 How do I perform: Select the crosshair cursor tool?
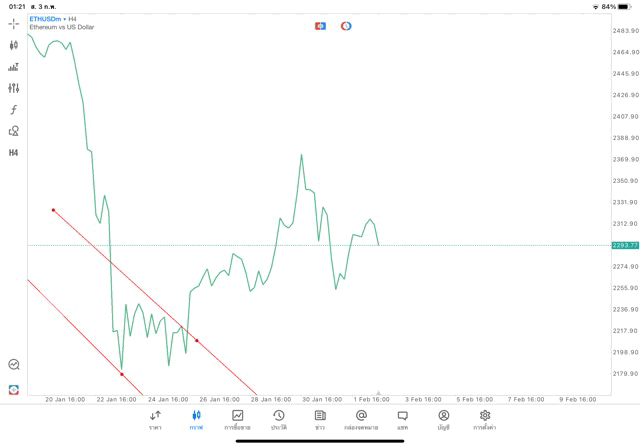(x=14, y=23)
